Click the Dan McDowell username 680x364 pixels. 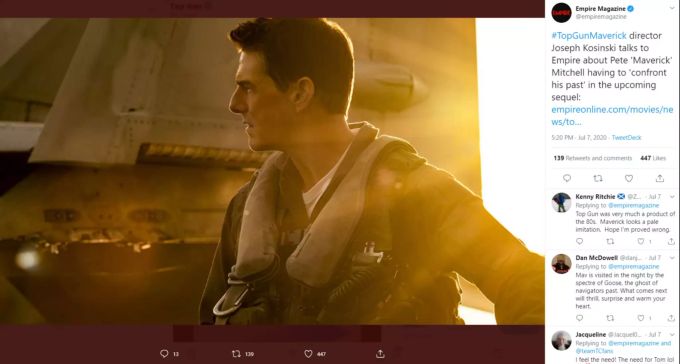[596, 258]
